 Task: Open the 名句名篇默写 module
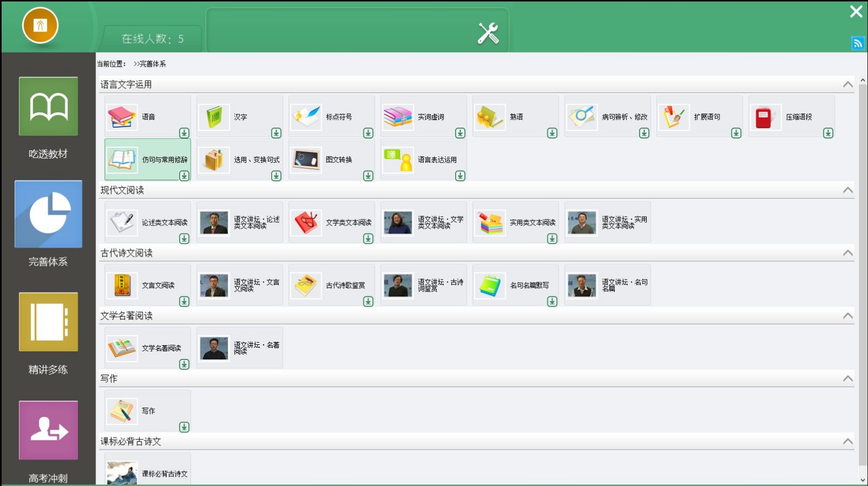click(516, 285)
